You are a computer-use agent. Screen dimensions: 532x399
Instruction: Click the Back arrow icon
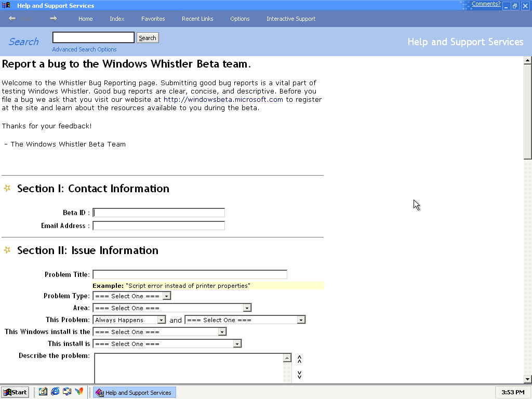pyautogui.click(x=12, y=18)
